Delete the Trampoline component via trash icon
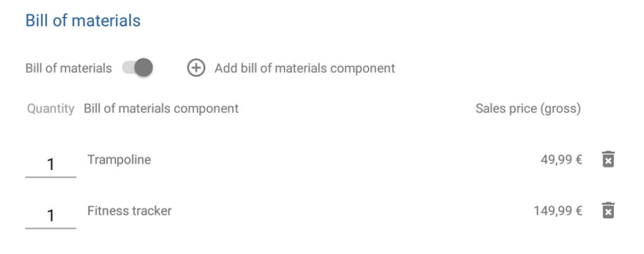This screenshot has height=254, width=644. coord(608,160)
